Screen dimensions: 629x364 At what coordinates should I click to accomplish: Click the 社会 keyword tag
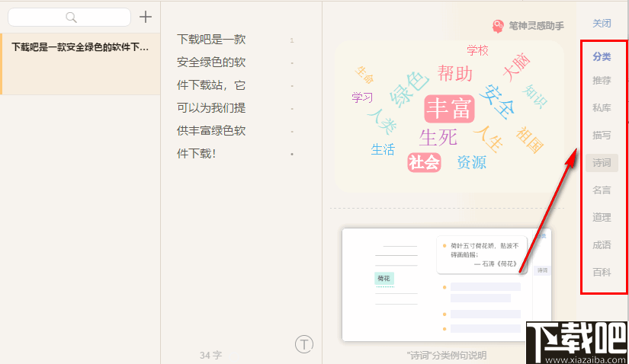[x=424, y=162]
